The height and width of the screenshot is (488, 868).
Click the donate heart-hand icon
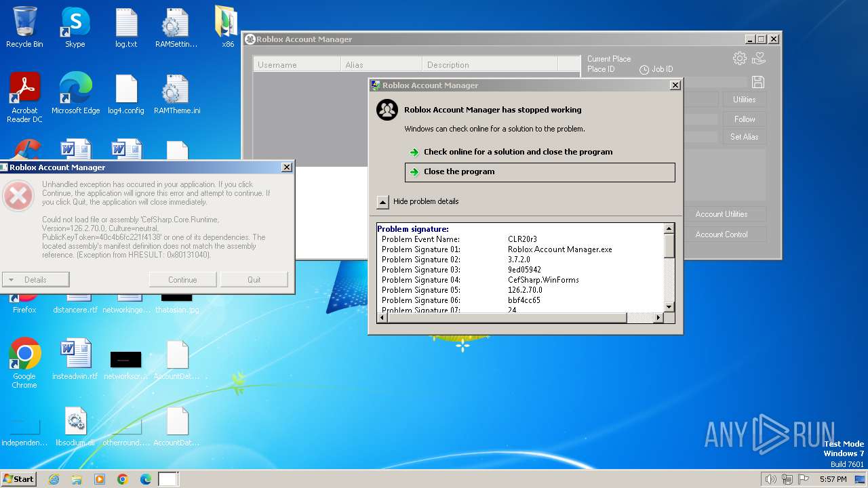tap(759, 58)
